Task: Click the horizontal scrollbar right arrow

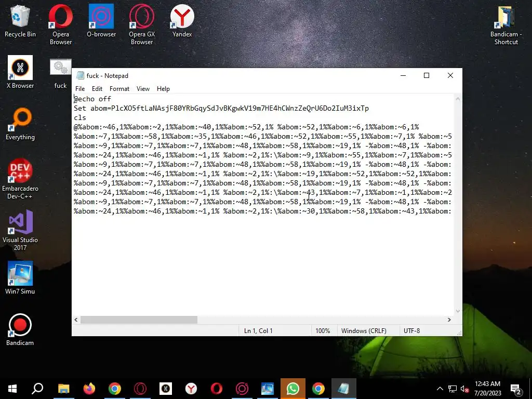Action: click(449, 320)
